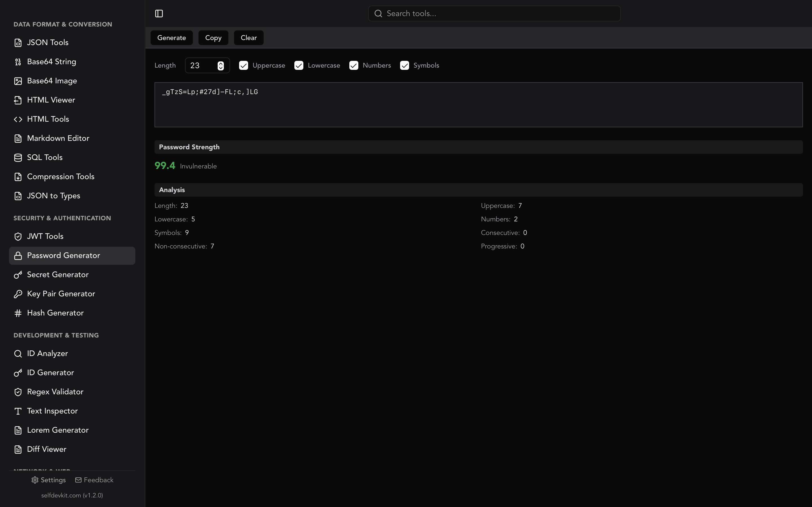The width and height of the screenshot is (812, 507).
Task: Click the Hash Generator hash icon
Action: pyautogui.click(x=18, y=313)
